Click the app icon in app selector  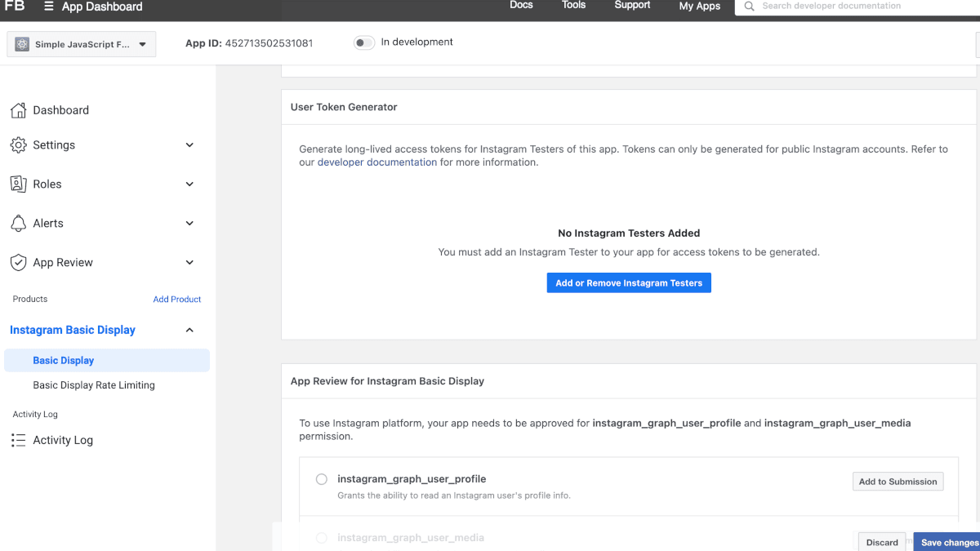(x=22, y=45)
